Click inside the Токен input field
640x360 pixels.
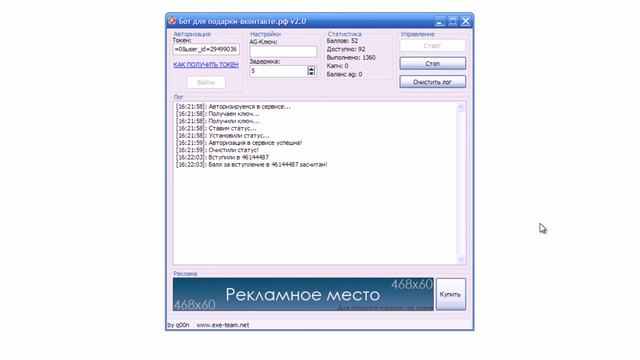point(206,49)
